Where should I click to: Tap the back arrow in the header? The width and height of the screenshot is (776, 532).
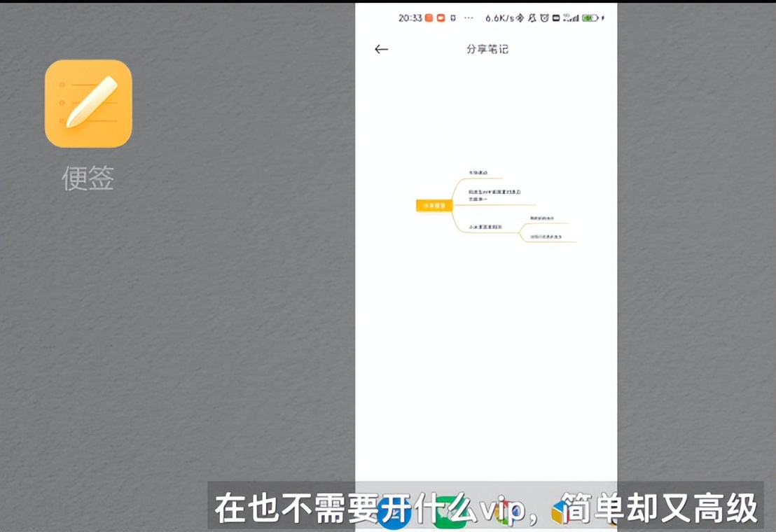point(381,49)
